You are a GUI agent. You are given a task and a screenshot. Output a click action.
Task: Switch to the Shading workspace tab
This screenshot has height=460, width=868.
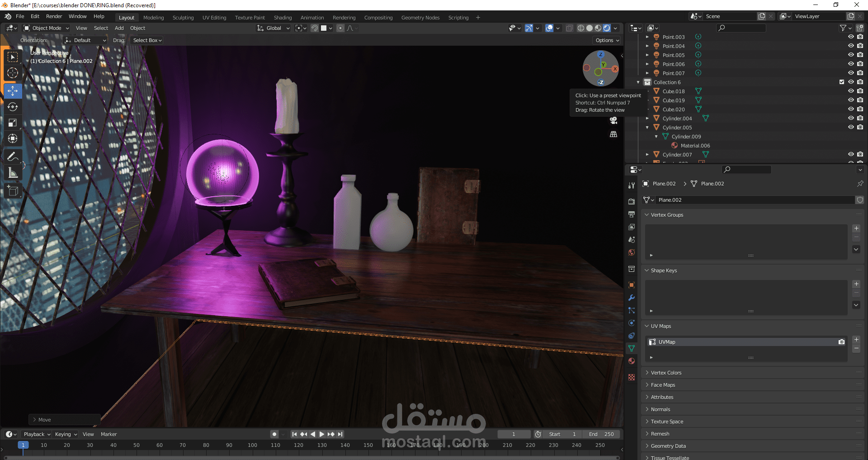pyautogui.click(x=283, y=18)
